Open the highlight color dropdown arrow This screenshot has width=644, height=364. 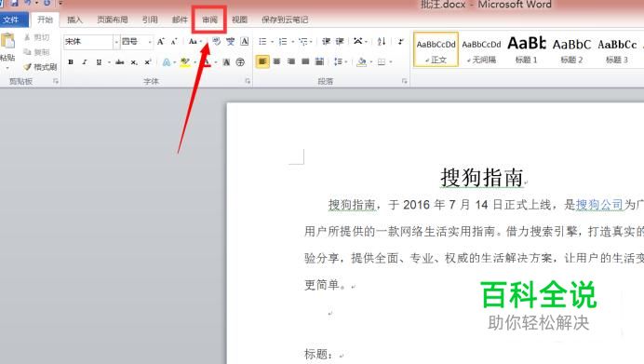[x=195, y=62]
